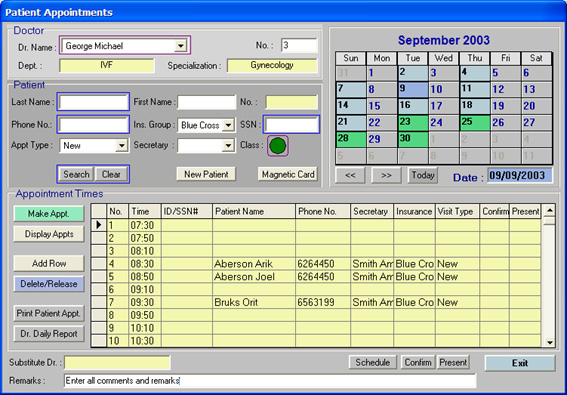Click the Time column header
This screenshot has height=395, width=567.
click(x=145, y=211)
